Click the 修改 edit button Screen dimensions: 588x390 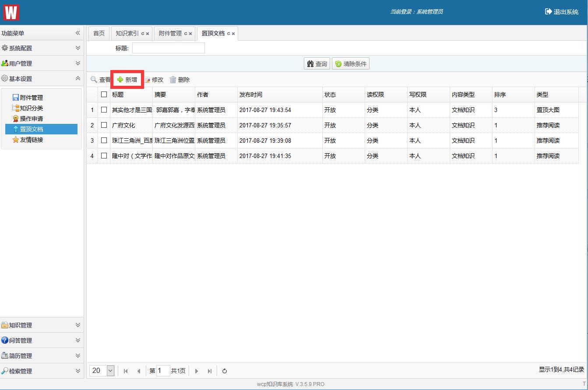(154, 80)
